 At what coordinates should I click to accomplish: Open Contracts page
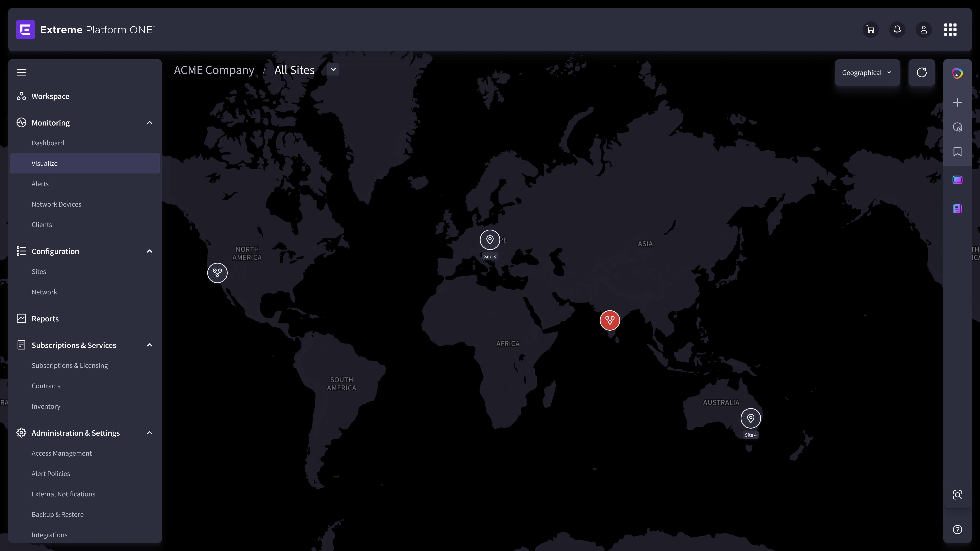[46, 386]
